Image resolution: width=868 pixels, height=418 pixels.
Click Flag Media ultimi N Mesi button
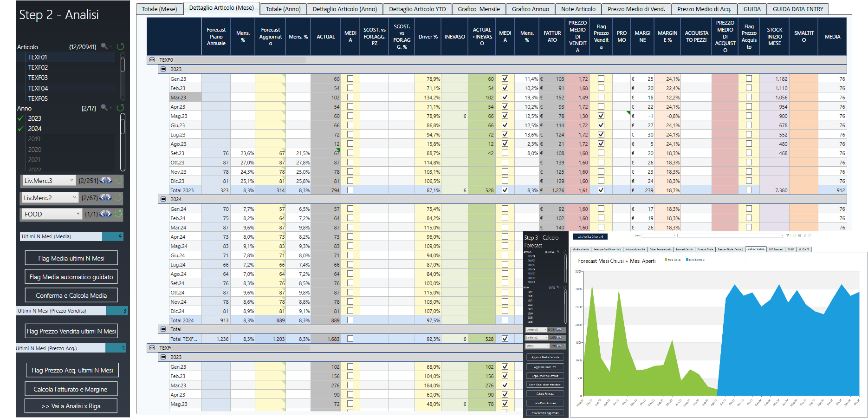71,258
